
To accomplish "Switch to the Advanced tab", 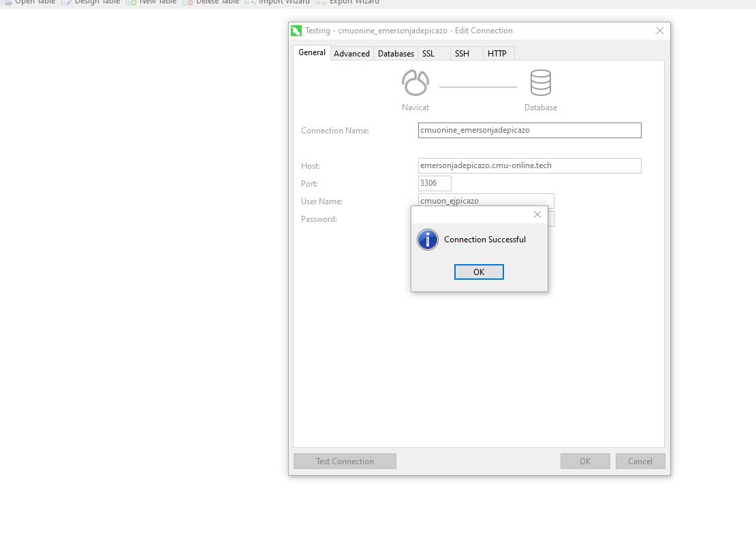I will [351, 54].
